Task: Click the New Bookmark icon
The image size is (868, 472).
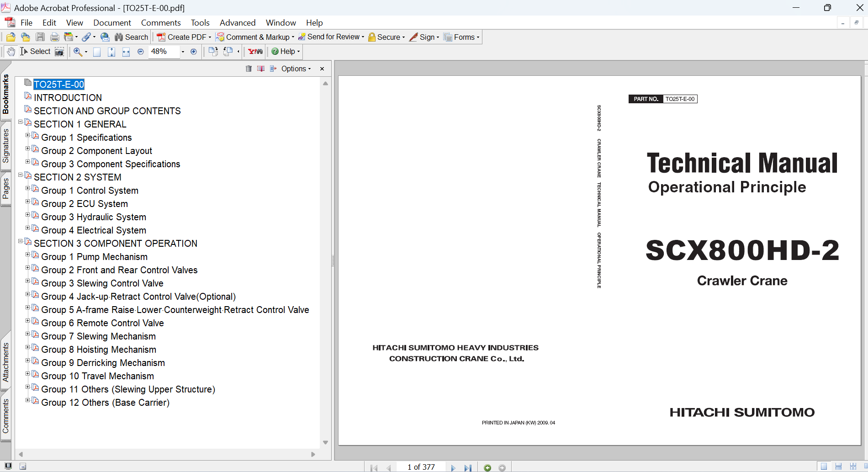Action: 261,69
